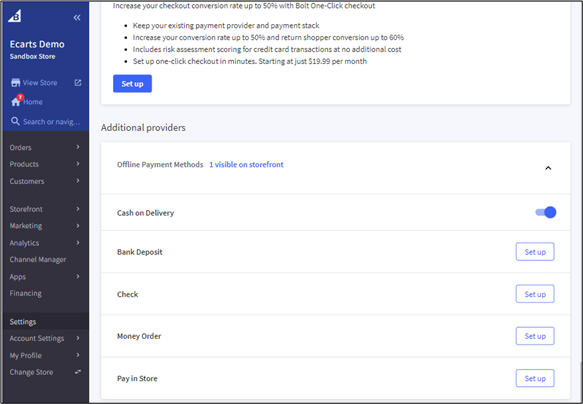The image size is (583, 404).
Task: Click the 'Pay in Store' label
Action: pos(137,378)
